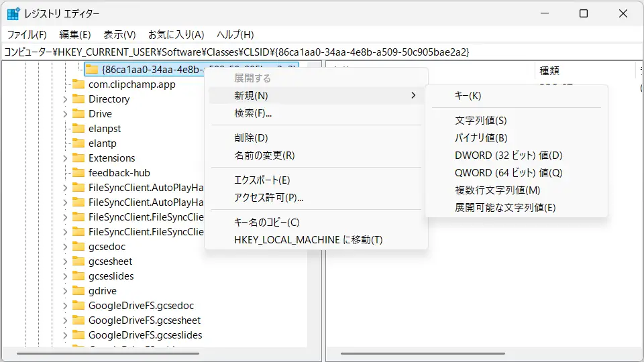Click the submenu arrow beside 新規(N)

coord(413,96)
